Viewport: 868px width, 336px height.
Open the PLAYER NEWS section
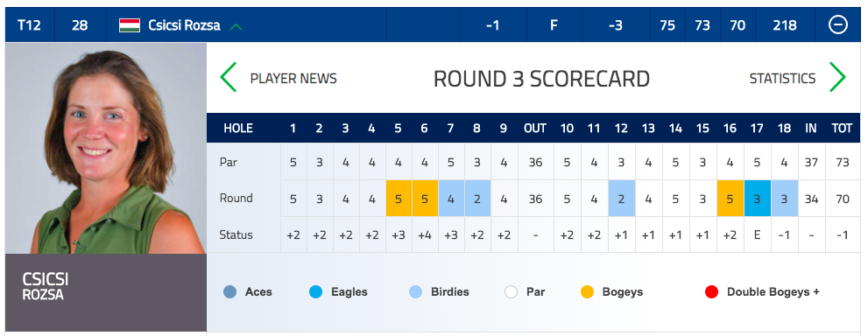(293, 79)
